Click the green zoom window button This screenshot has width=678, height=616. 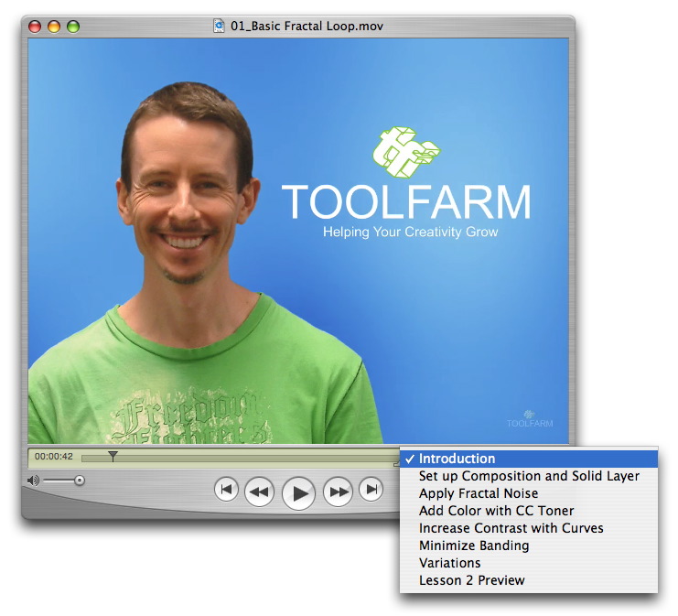point(73,27)
